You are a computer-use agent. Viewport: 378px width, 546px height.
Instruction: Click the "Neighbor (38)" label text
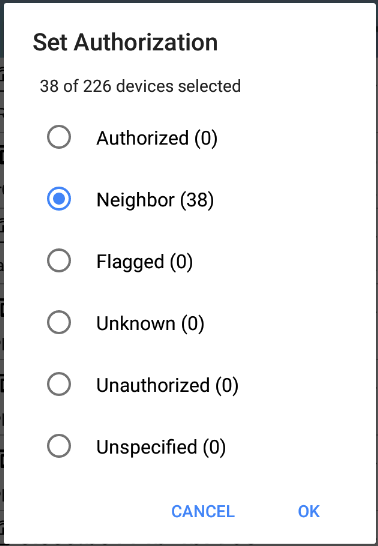(155, 200)
